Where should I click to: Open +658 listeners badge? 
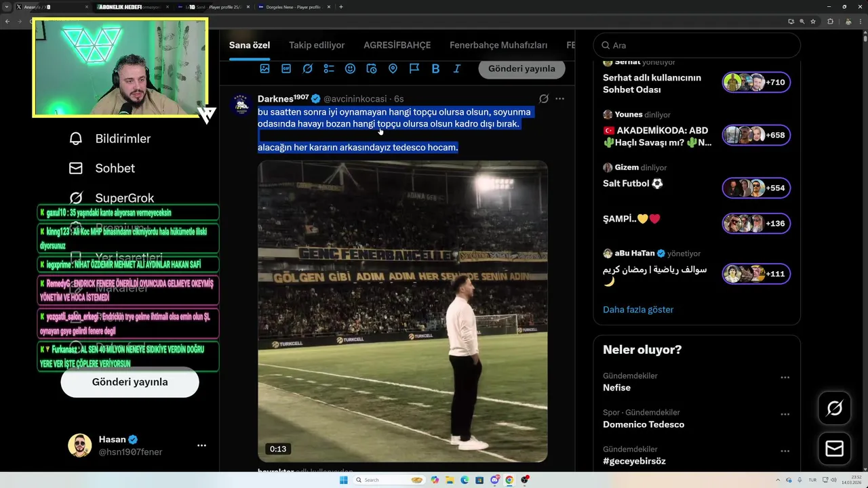click(x=756, y=135)
